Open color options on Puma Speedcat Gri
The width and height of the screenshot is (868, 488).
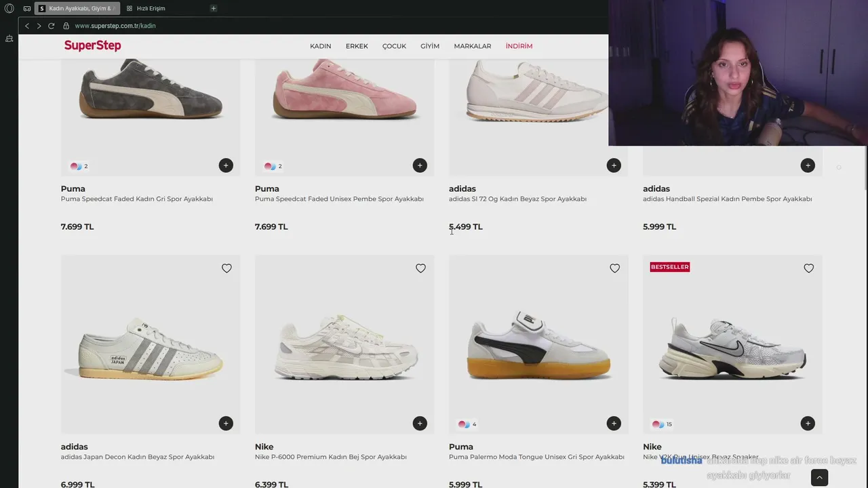[79, 166]
